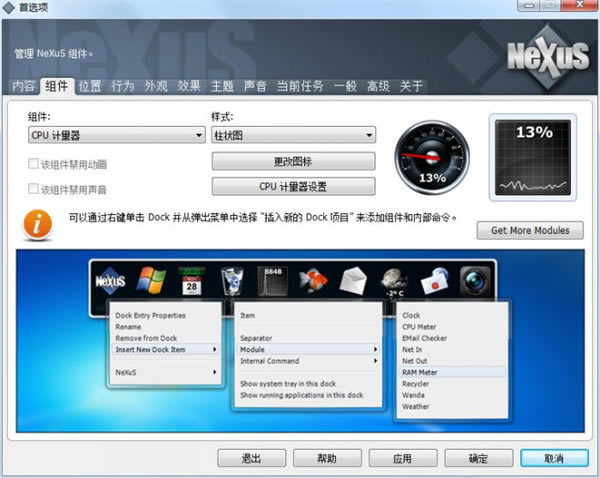Image resolution: width=600 pixels, height=478 pixels.
Task: Click the CPU meter graph icon in the dock
Action: (272, 281)
